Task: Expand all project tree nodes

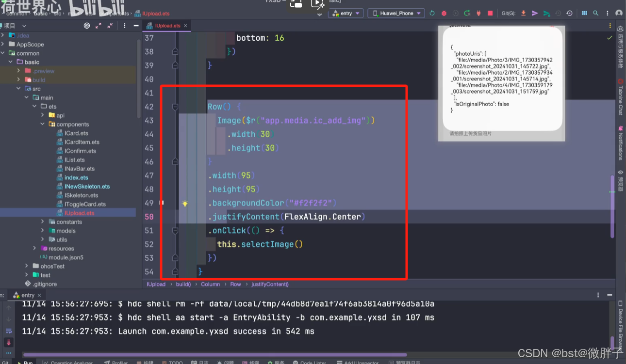Action: point(99,26)
